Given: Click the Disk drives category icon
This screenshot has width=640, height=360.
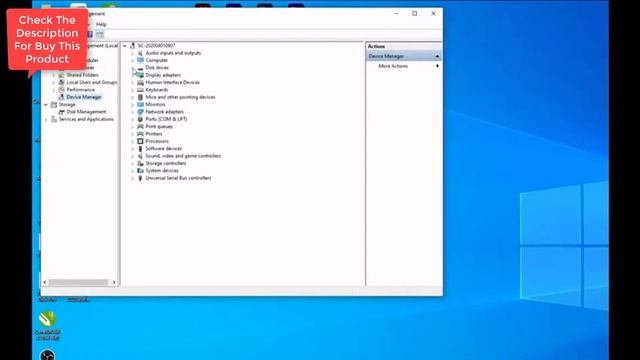Looking at the screenshot, I should coord(140,68).
